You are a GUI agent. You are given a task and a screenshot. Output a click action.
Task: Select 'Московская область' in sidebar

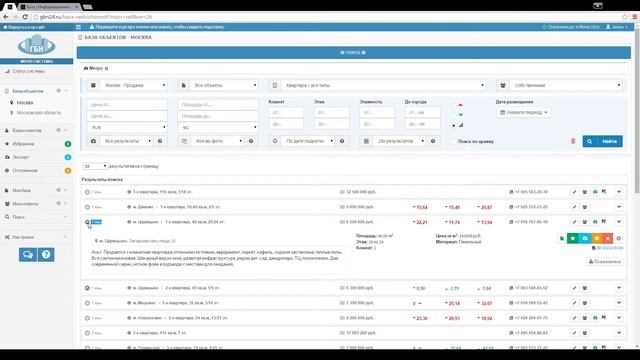(x=39, y=112)
